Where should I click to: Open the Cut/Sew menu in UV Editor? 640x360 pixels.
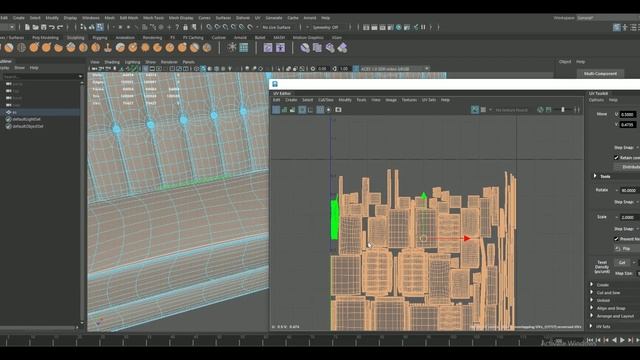pyautogui.click(x=326, y=100)
